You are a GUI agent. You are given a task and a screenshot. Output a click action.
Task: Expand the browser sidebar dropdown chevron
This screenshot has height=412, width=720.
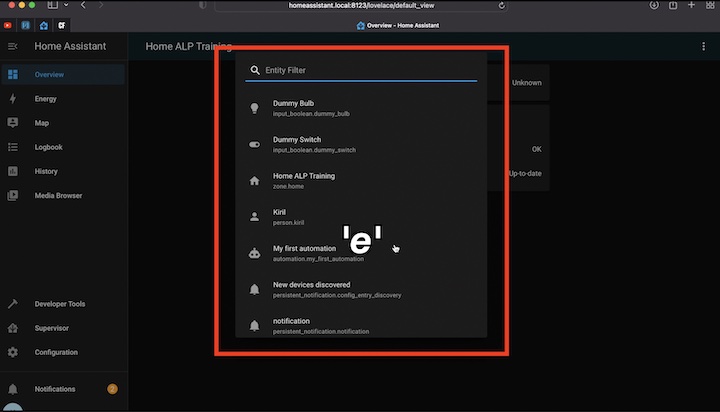pyautogui.click(x=66, y=5)
